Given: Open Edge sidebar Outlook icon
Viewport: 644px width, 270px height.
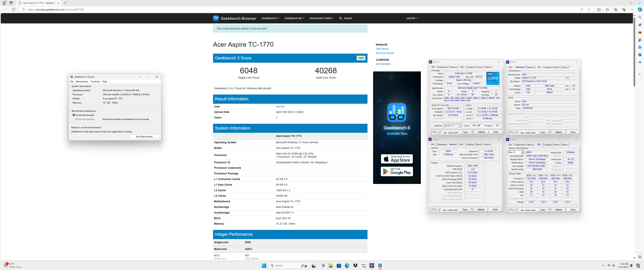Looking at the screenshot, I should pyautogui.click(x=640, y=55).
